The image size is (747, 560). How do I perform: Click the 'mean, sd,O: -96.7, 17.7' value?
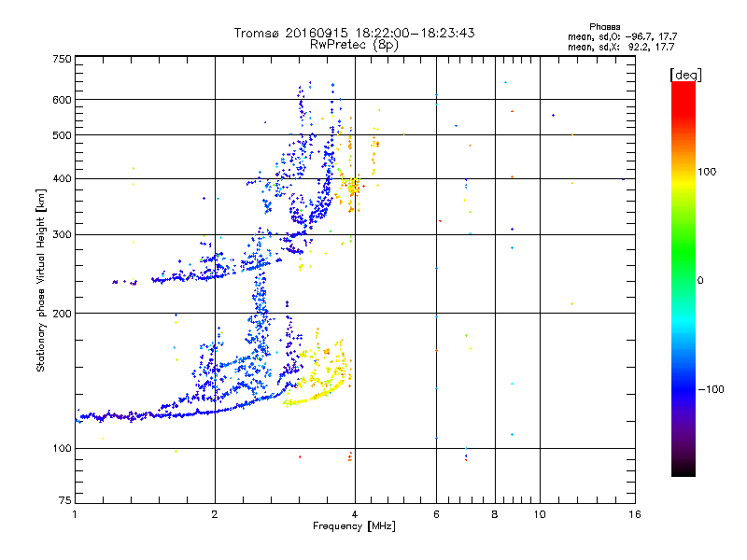point(622,36)
